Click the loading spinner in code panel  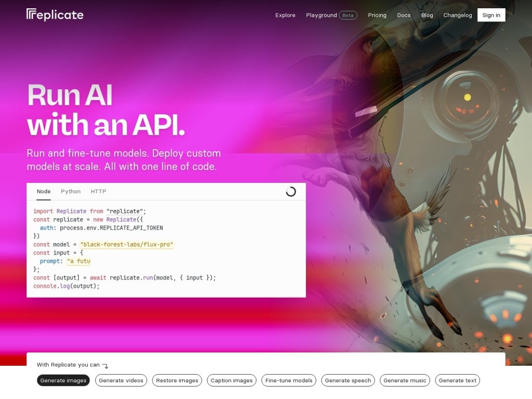pos(291,192)
